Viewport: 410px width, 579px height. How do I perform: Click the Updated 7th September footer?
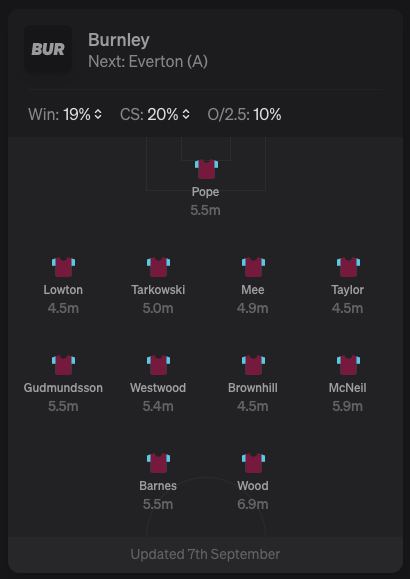(x=205, y=554)
